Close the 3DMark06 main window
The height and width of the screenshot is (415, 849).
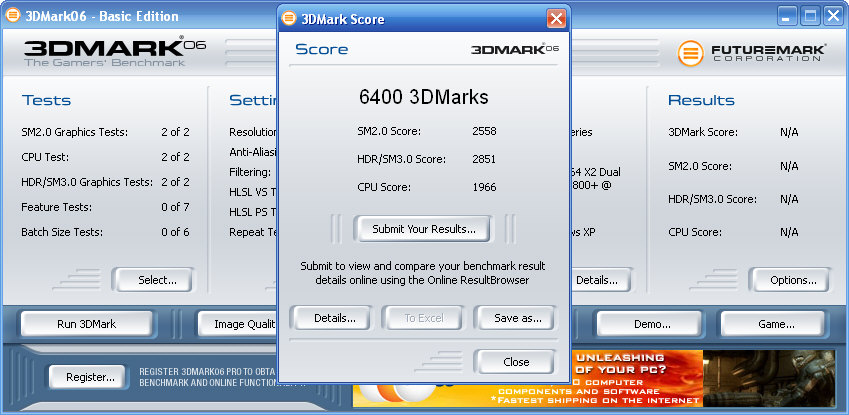(833, 16)
